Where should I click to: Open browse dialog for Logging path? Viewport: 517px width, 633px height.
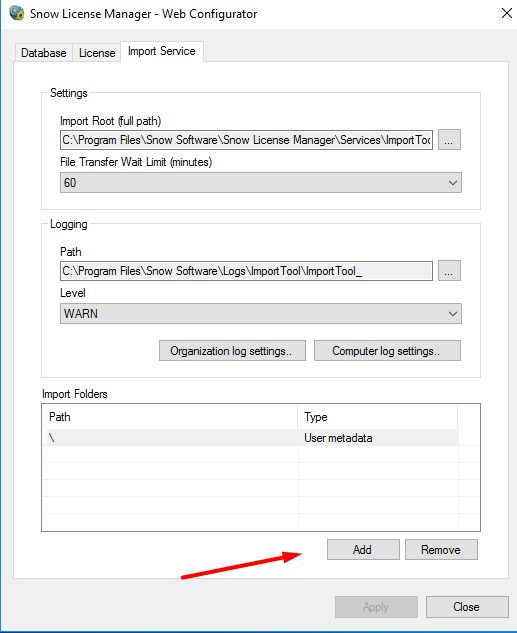tap(449, 270)
